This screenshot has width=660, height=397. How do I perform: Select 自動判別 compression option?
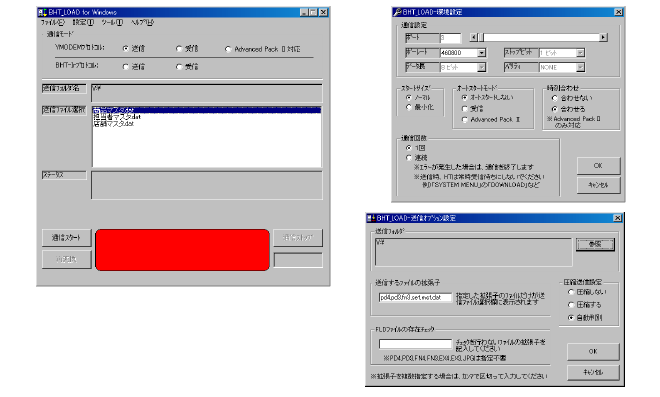click(571, 318)
